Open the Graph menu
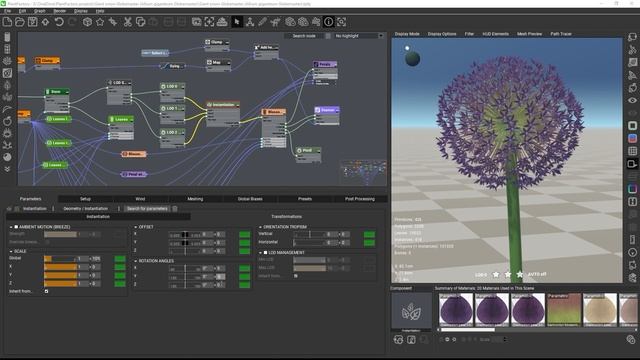The height and width of the screenshot is (360, 640). (40, 11)
